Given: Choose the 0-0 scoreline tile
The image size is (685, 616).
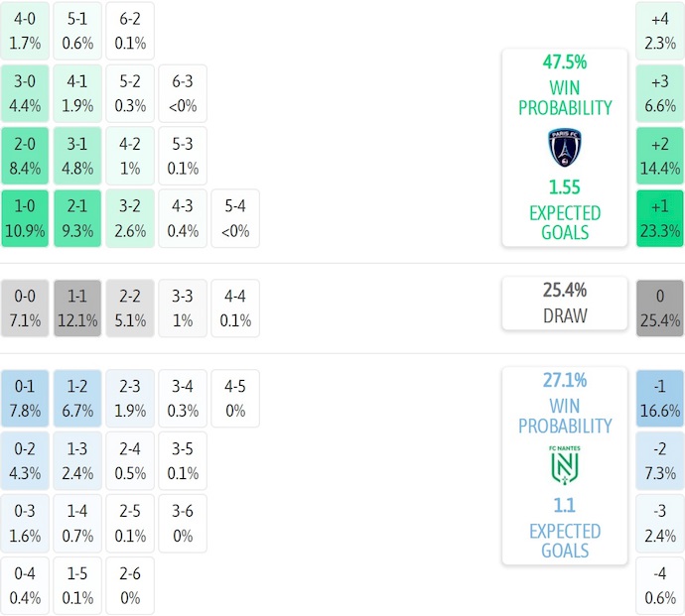Looking at the screenshot, I should (25, 308).
